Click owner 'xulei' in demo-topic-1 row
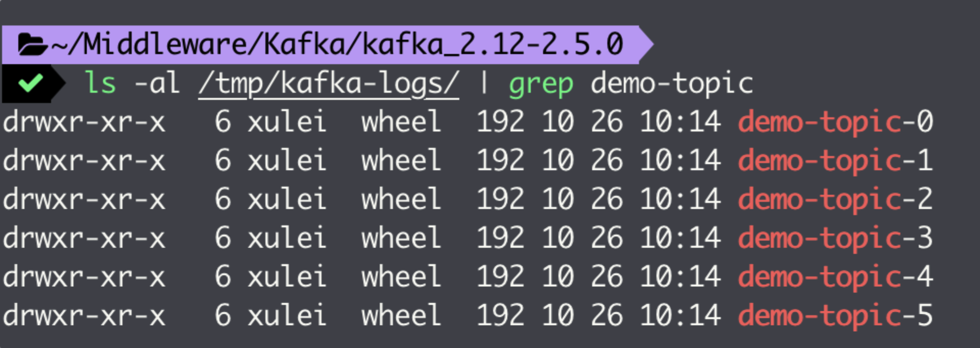The image size is (980, 348). [287, 160]
